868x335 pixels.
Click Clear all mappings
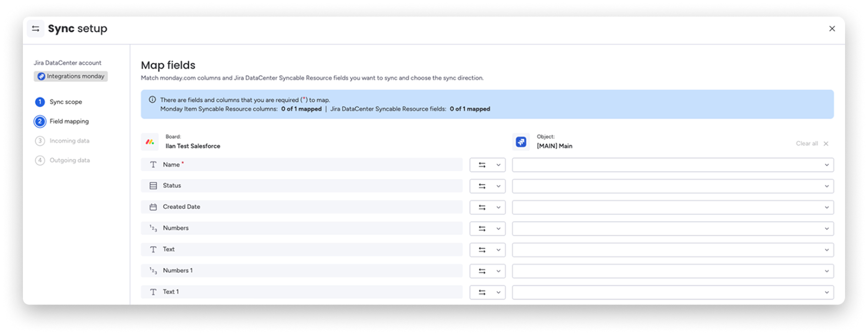tap(807, 144)
